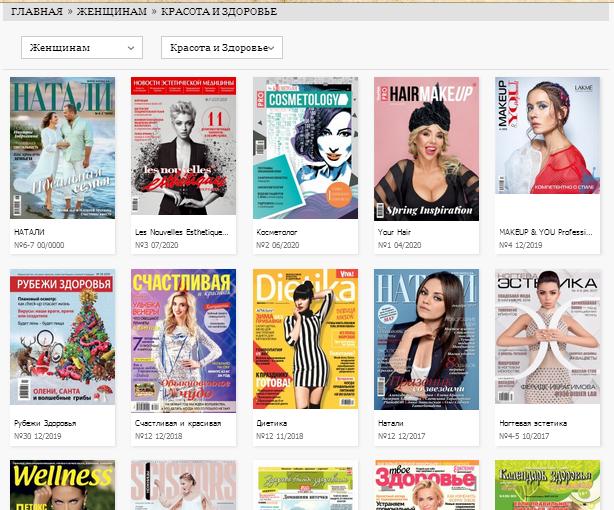
Task: Open the Wellness magazine cover
Action: tap(62, 486)
